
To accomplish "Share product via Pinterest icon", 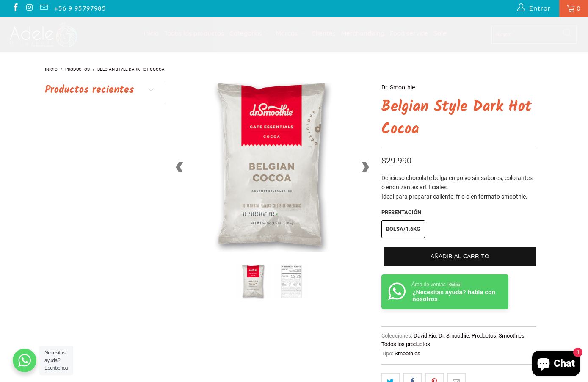I will (x=434, y=378).
